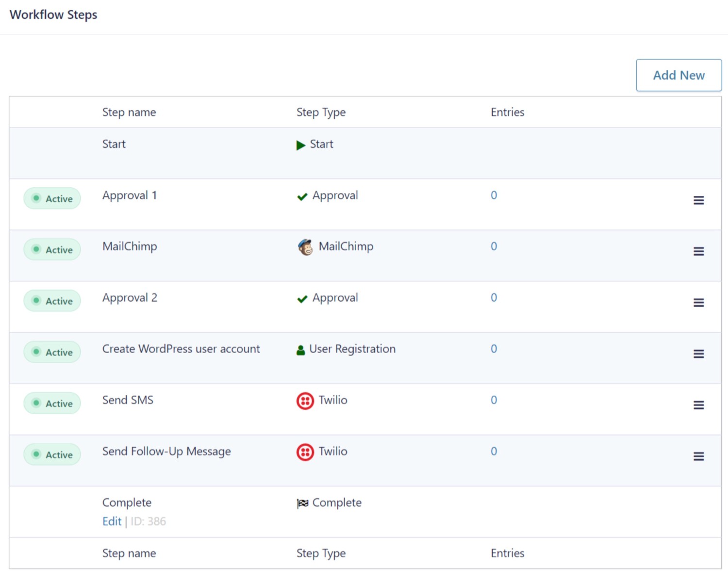Click the Step Type column header
728x581 pixels.
tap(321, 112)
